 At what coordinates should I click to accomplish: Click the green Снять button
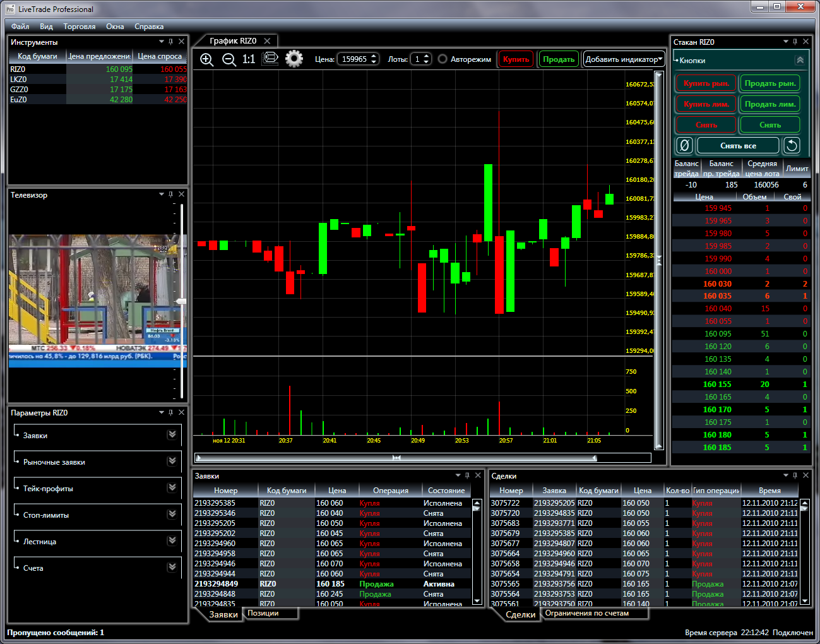pyautogui.click(x=770, y=125)
